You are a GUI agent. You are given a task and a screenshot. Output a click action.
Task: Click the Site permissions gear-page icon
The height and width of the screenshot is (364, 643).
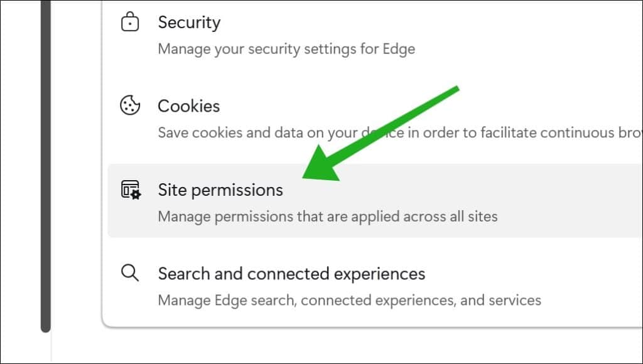pyautogui.click(x=130, y=190)
